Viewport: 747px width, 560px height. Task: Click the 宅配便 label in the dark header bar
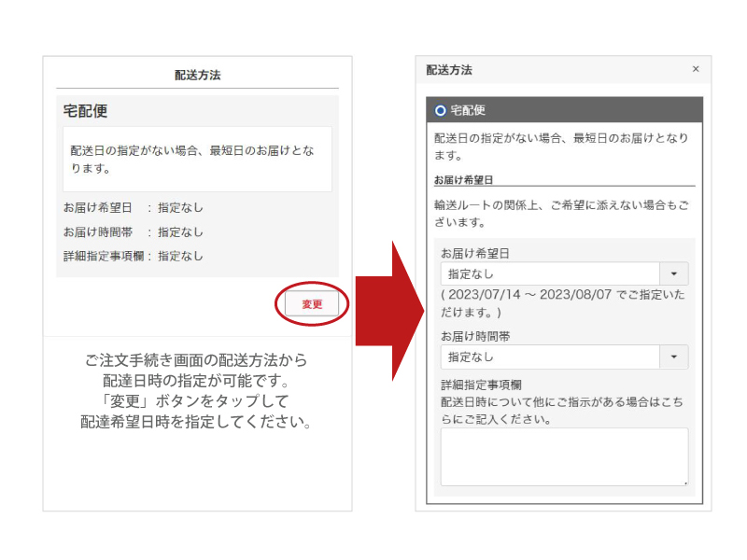pos(468,110)
